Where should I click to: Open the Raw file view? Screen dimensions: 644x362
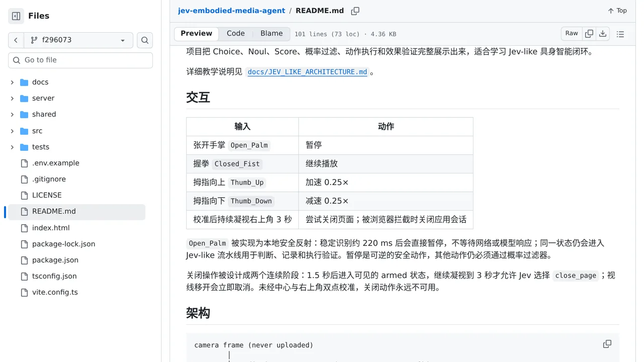click(572, 34)
